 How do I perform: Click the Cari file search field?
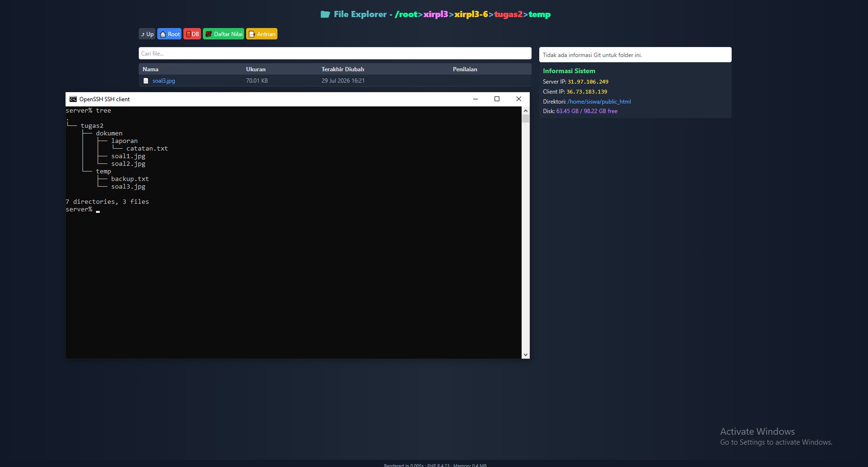[x=335, y=53]
